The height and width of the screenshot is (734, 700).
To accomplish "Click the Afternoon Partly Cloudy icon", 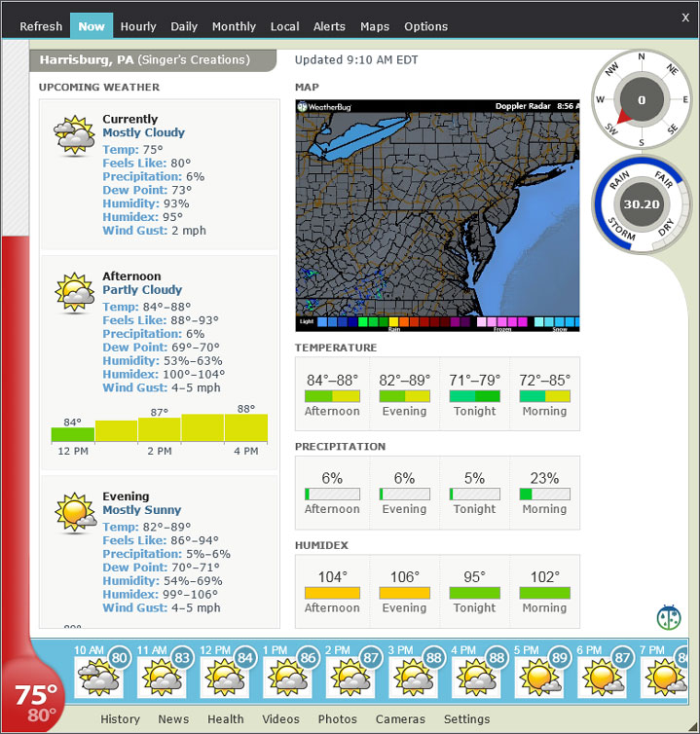I will point(74,293).
